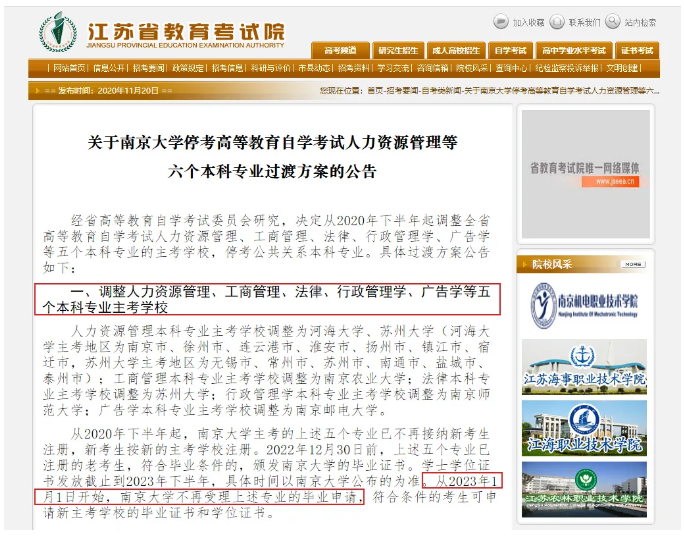Open 信息公开 in the navigation bar
Image resolution: width=684 pixels, height=536 pixels.
coord(109,68)
